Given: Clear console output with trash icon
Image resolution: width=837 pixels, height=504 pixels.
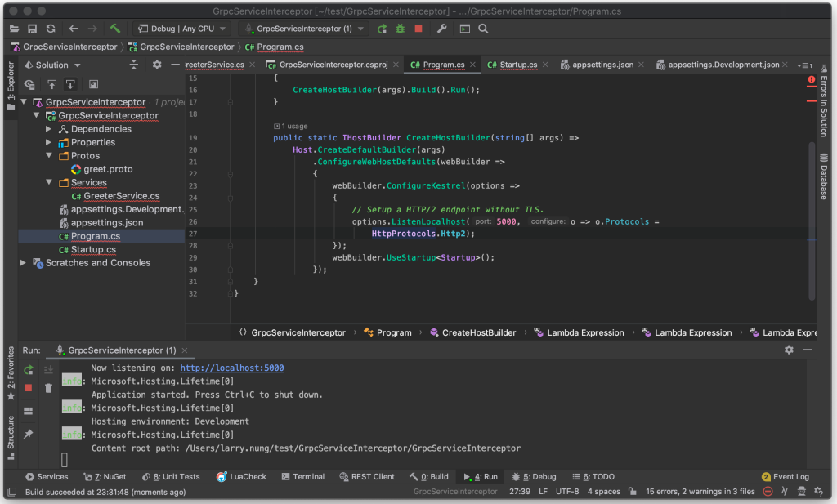Looking at the screenshot, I should [x=48, y=388].
